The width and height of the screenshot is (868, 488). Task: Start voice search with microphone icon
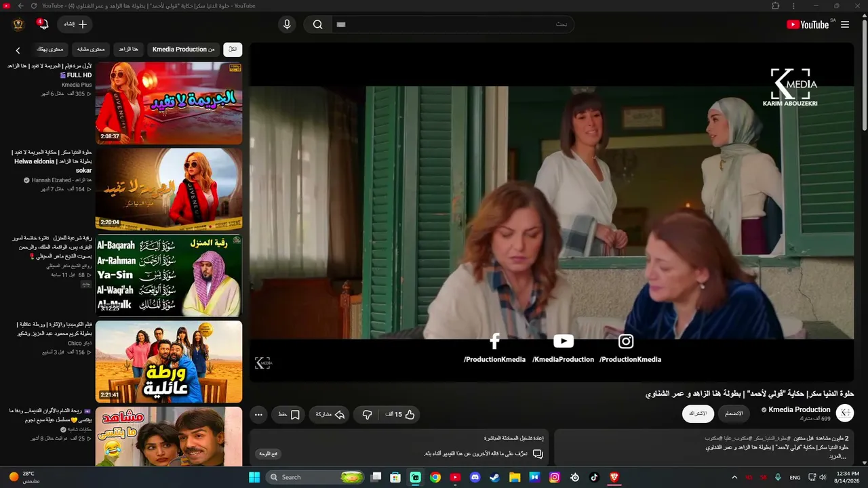point(287,24)
